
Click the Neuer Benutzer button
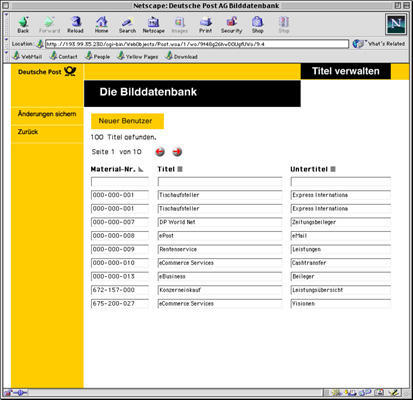[x=127, y=121]
